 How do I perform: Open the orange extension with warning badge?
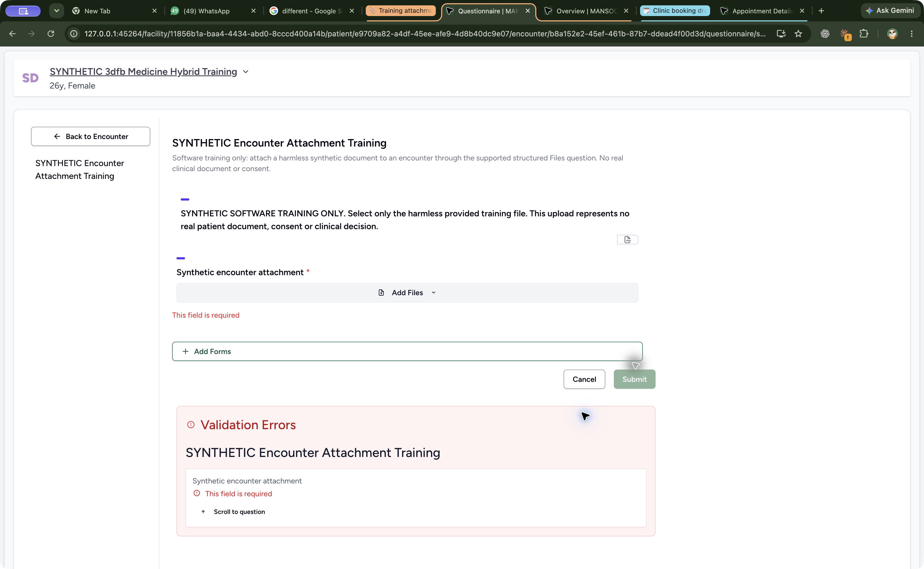(845, 34)
